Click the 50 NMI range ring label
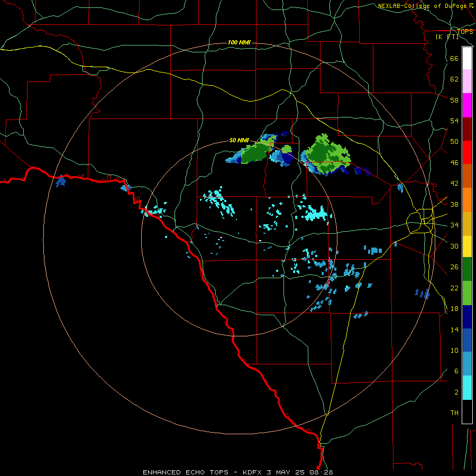This screenshot has height=476, width=476. [239, 140]
